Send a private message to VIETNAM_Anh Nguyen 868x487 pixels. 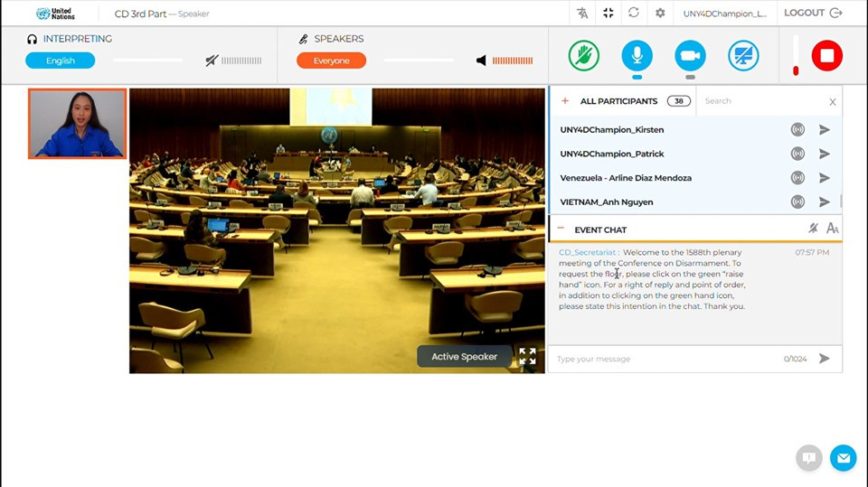point(824,202)
